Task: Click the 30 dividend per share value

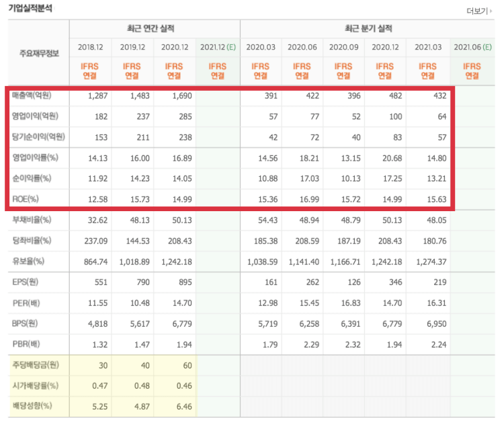Action: (x=103, y=365)
